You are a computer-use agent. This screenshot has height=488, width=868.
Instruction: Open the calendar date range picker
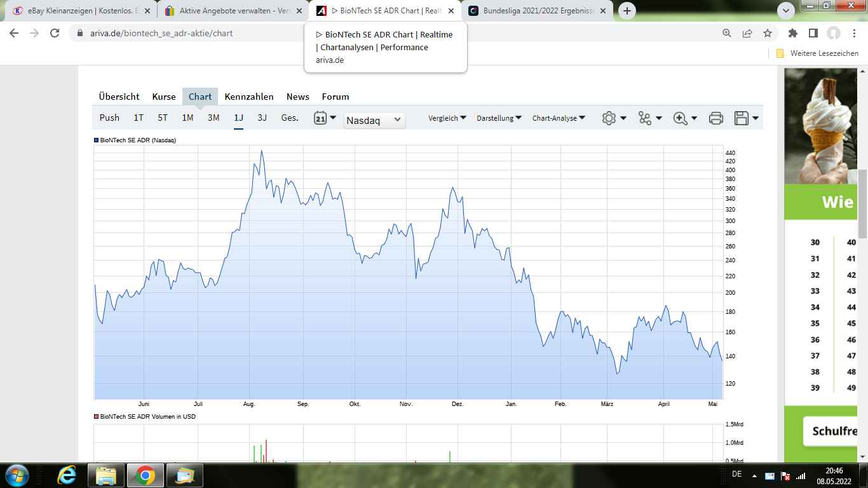[x=325, y=118]
